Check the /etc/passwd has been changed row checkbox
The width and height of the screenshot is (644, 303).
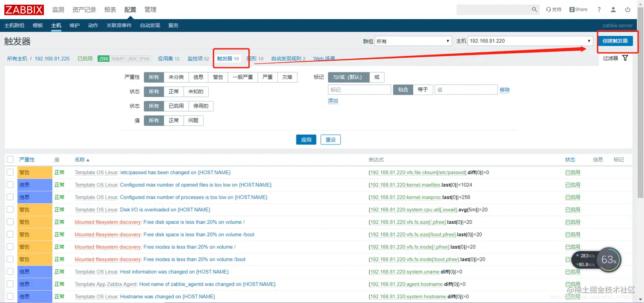10,172
